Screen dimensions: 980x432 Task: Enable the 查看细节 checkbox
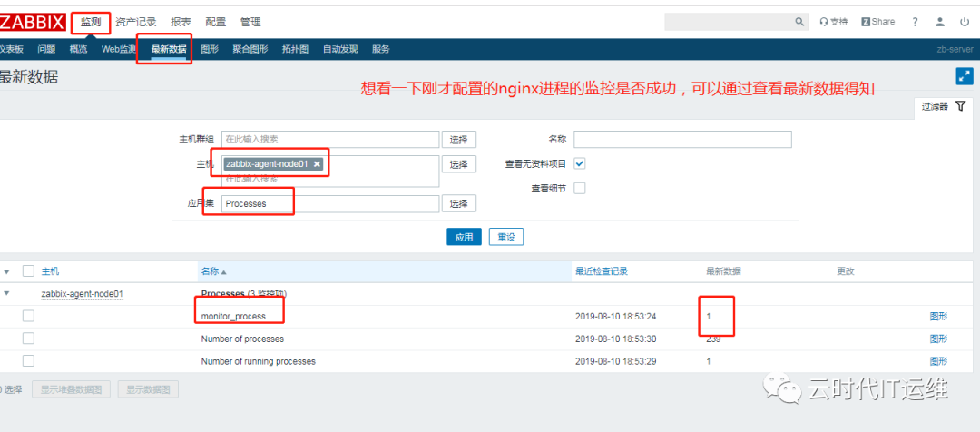[579, 188]
